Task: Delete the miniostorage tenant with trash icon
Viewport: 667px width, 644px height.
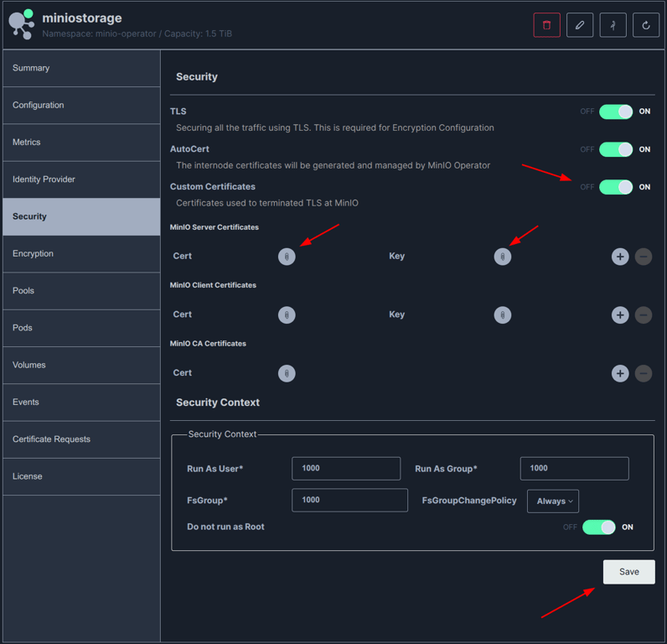Action: click(546, 25)
